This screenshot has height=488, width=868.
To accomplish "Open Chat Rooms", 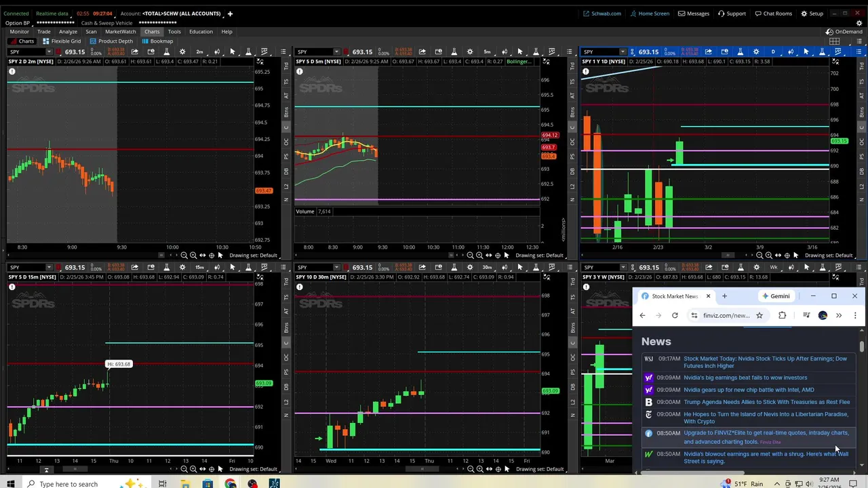I will click(x=772, y=14).
